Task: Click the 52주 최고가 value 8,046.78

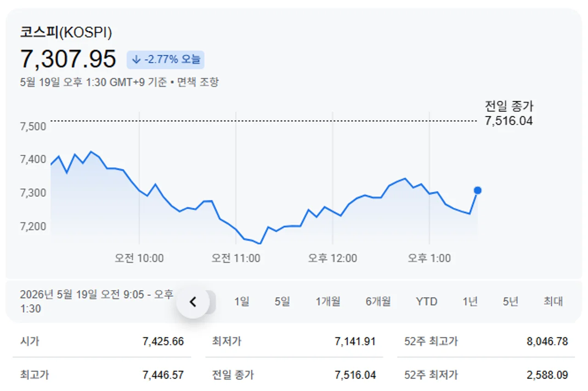Action: point(547,341)
